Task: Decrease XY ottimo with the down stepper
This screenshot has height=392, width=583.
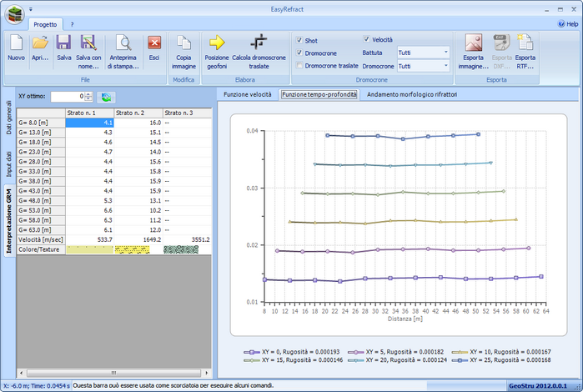Action: [x=88, y=99]
